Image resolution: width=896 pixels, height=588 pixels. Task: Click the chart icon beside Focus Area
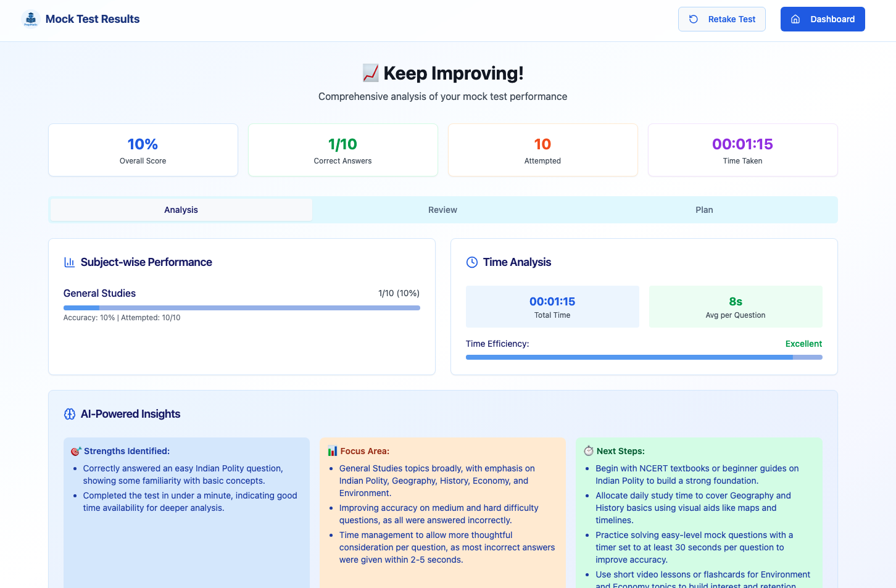333,451
